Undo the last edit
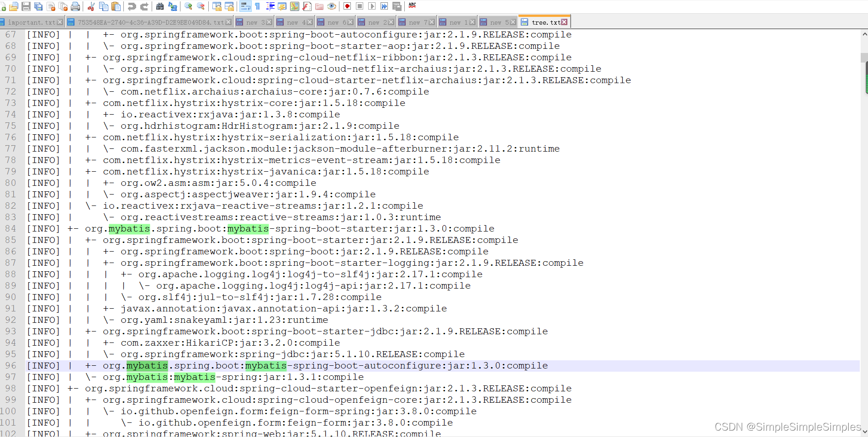 point(132,6)
